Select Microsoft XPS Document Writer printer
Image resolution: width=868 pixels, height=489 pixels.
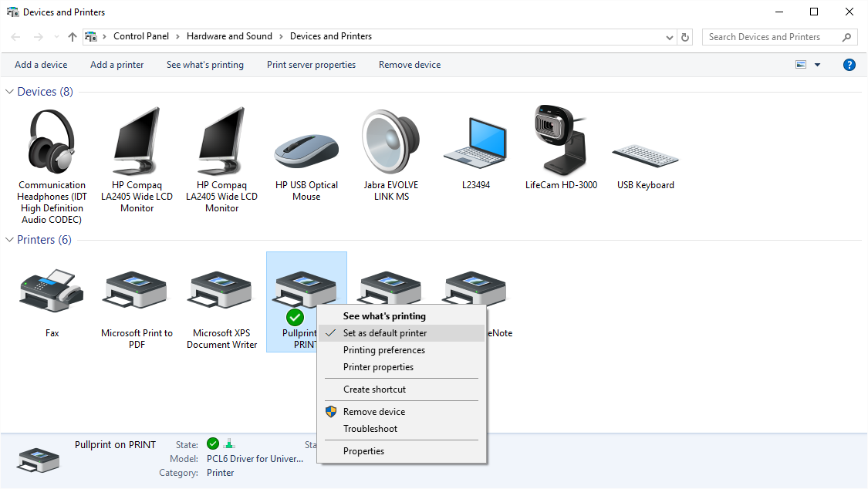click(x=221, y=291)
